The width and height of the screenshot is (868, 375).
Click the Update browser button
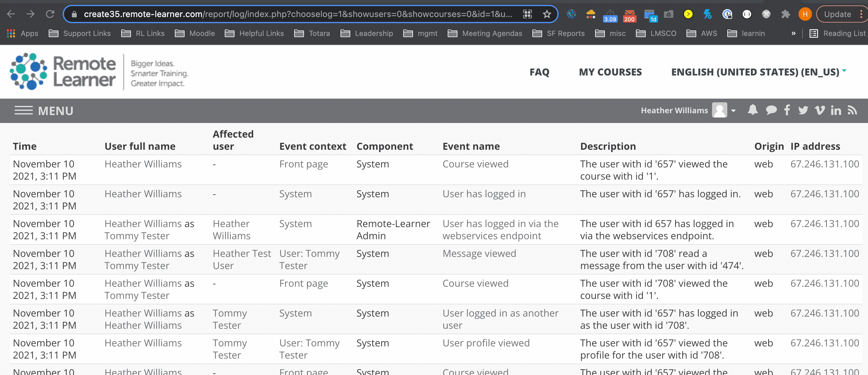pos(837,14)
